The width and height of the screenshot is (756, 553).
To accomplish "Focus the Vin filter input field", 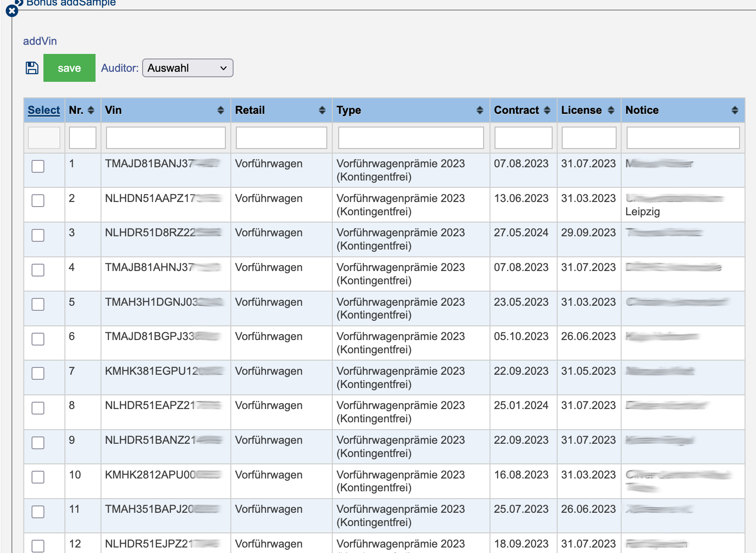I will coord(165,138).
